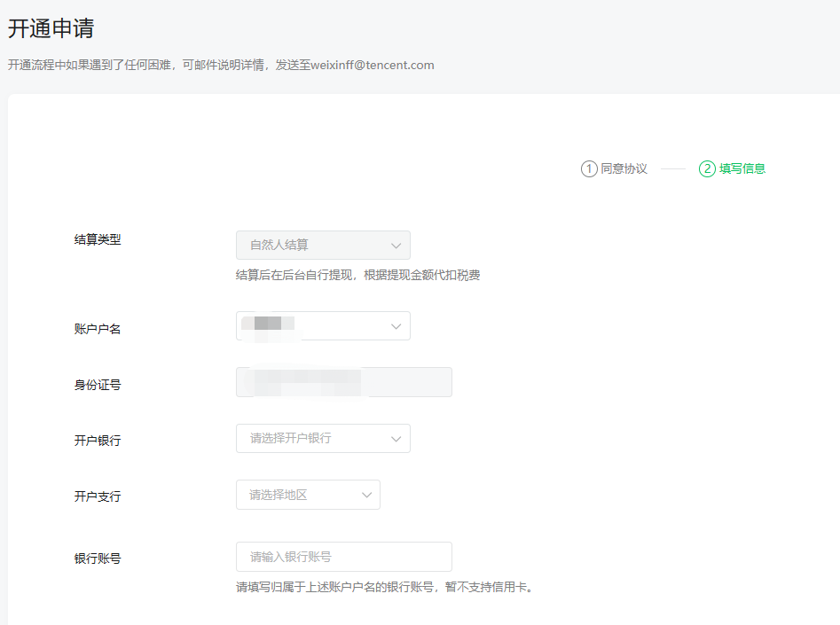Click the 银行账号 field label

(98, 559)
